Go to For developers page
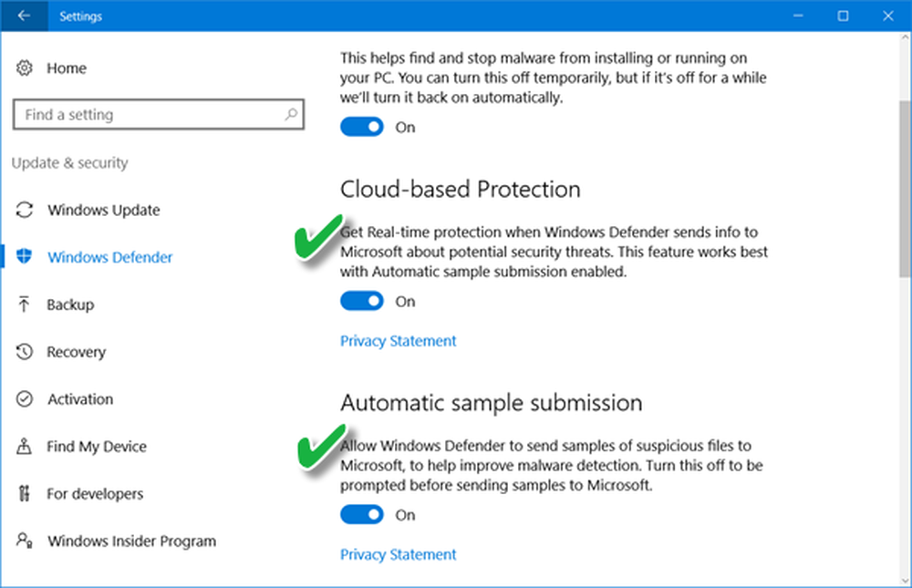 coord(95,494)
